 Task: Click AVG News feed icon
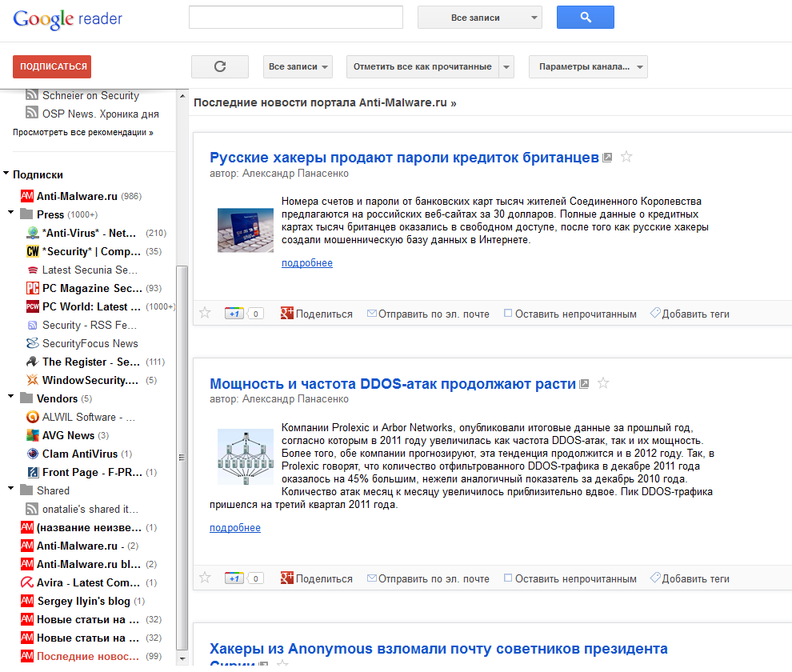tap(33, 435)
